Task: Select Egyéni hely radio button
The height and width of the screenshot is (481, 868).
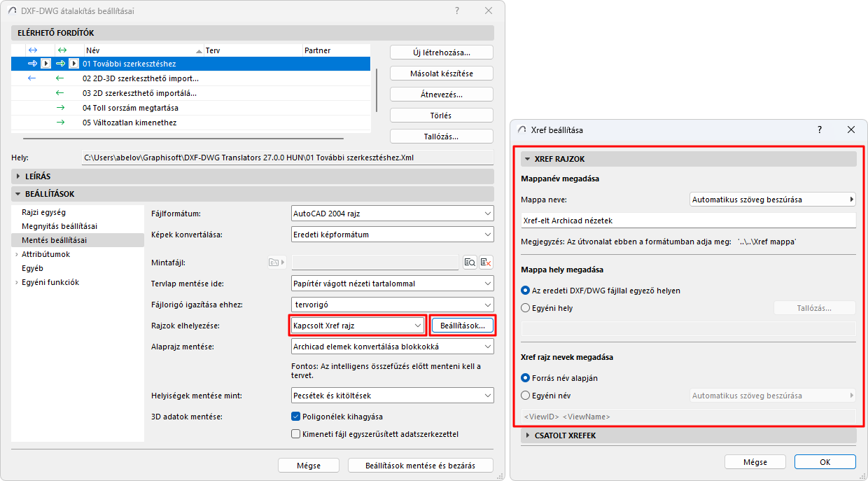Action: click(526, 308)
